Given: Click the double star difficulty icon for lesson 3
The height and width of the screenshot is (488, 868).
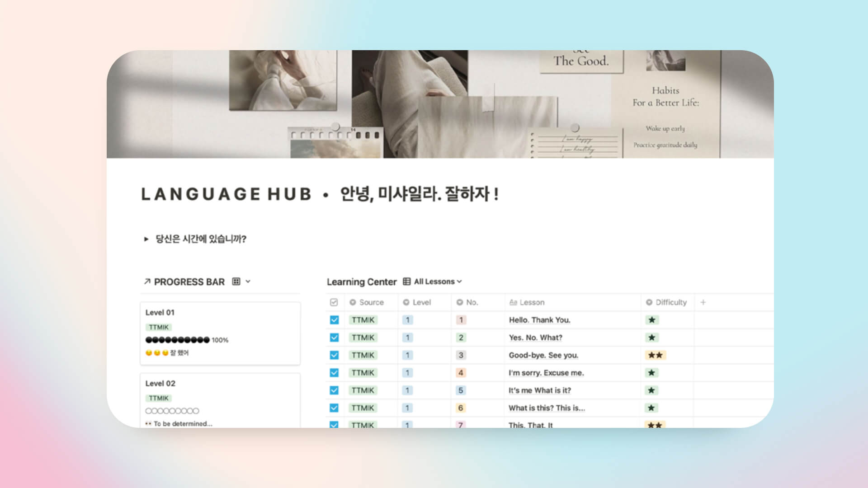Looking at the screenshot, I should [655, 355].
